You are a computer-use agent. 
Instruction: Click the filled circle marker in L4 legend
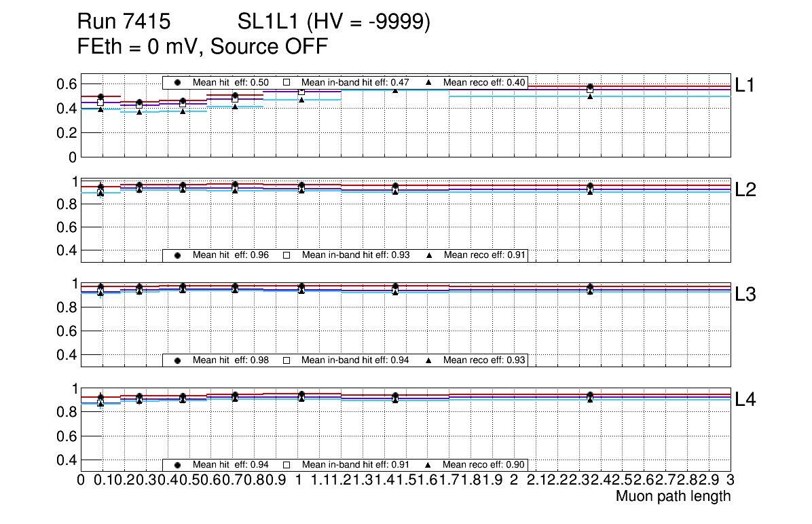178,465
